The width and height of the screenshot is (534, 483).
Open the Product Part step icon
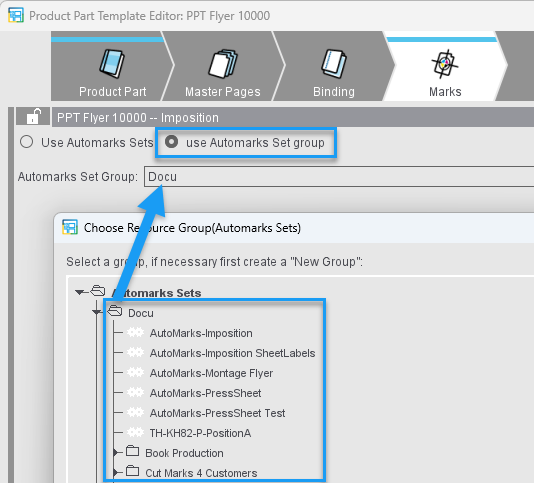[x=112, y=64]
